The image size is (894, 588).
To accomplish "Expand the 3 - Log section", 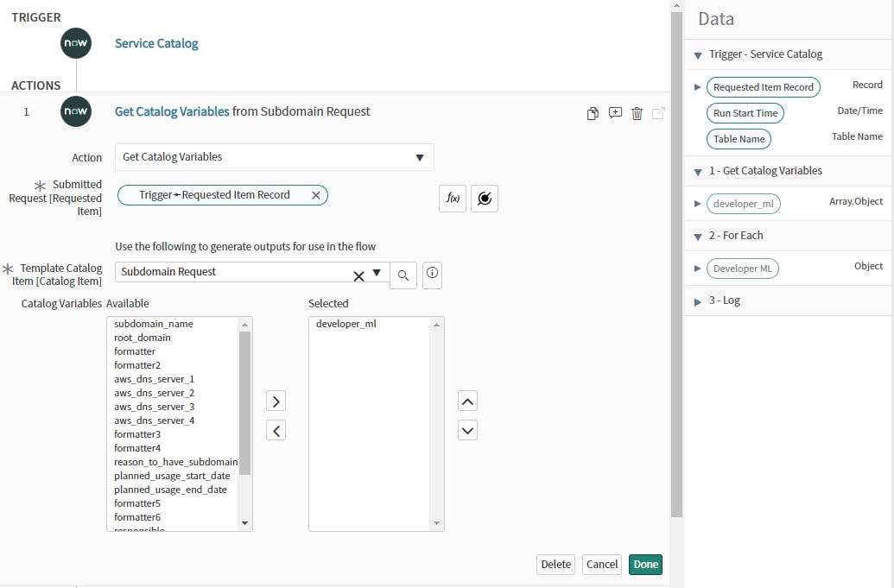I will click(x=698, y=301).
